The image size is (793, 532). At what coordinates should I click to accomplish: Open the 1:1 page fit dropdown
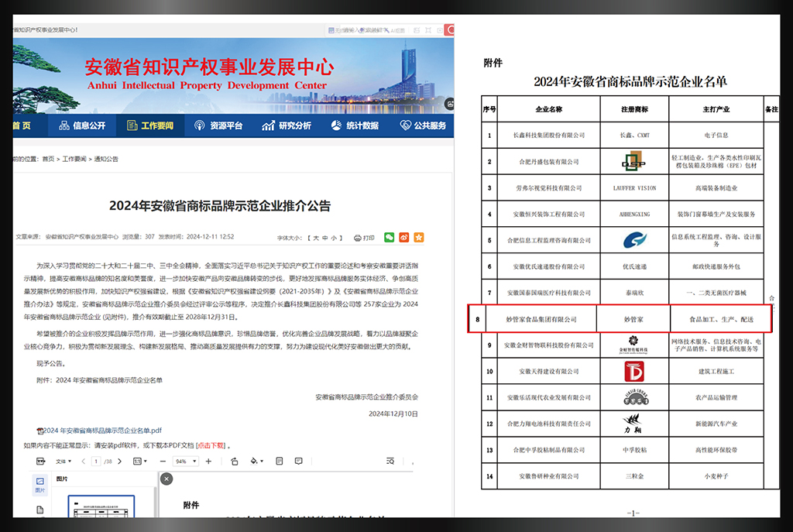(140, 462)
